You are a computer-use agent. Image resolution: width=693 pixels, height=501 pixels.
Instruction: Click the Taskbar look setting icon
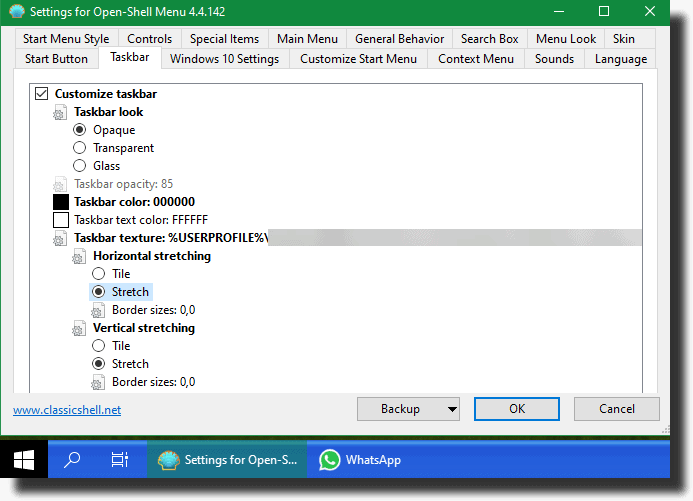click(60, 112)
